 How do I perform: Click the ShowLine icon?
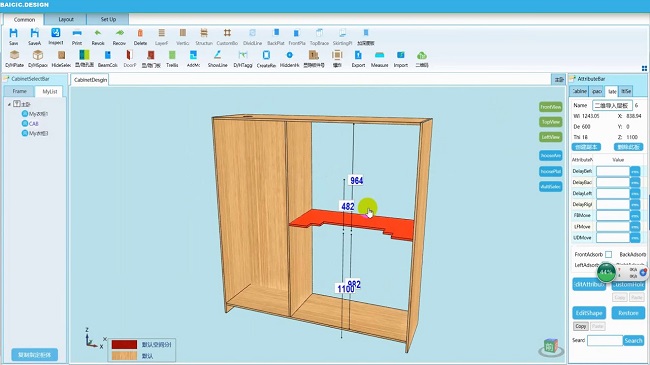(x=217, y=55)
